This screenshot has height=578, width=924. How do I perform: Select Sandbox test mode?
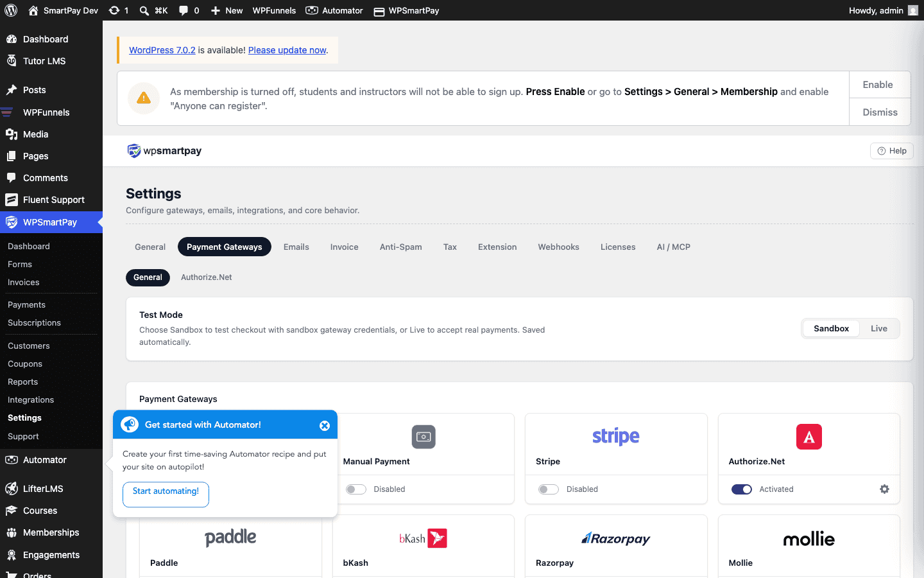point(831,329)
